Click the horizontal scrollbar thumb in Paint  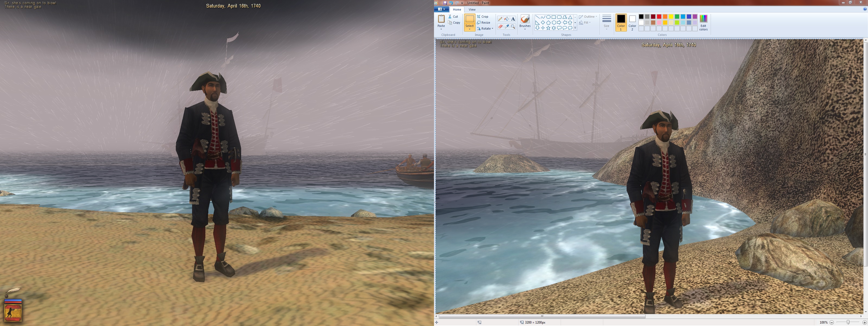click(542, 316)
